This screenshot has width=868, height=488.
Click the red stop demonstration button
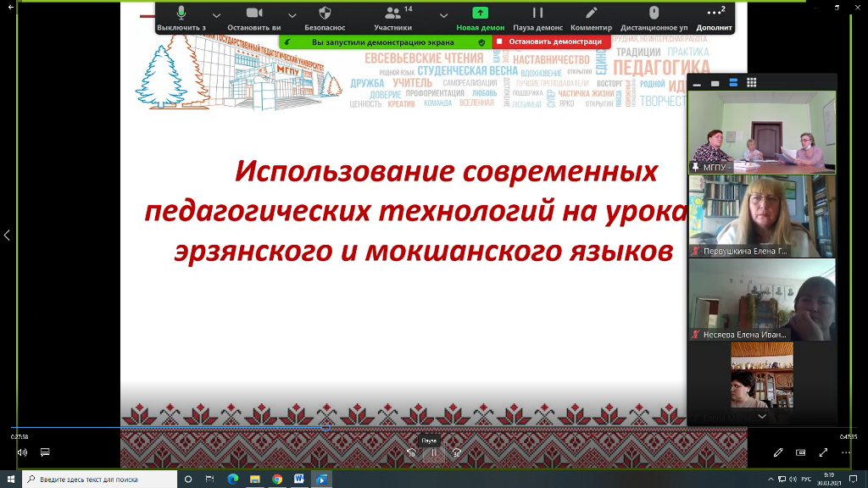[x=548, y=42]
